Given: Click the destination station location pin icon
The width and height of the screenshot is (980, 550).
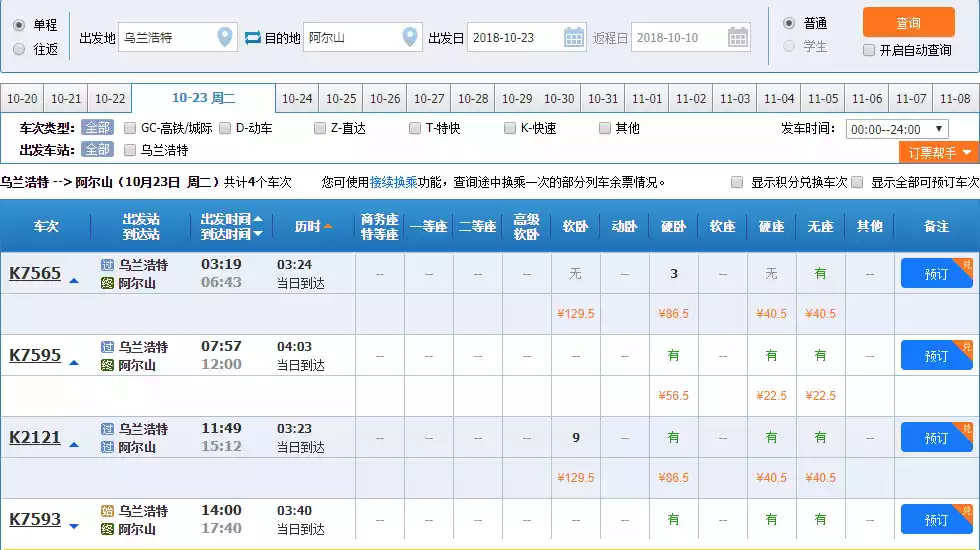Looking at the screenshot, I should pos(410,38).
